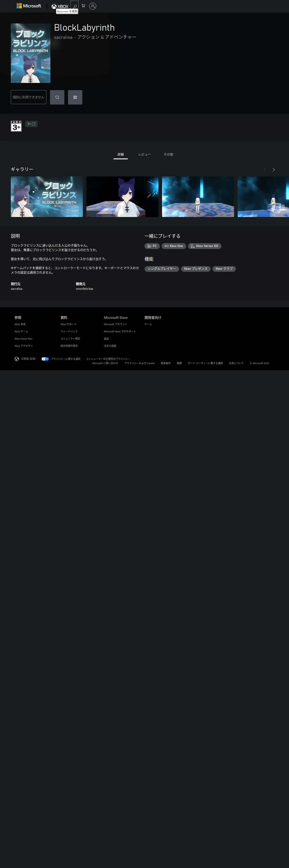Select the PC platform tag

pyautogui.click(x=152, y=246)
